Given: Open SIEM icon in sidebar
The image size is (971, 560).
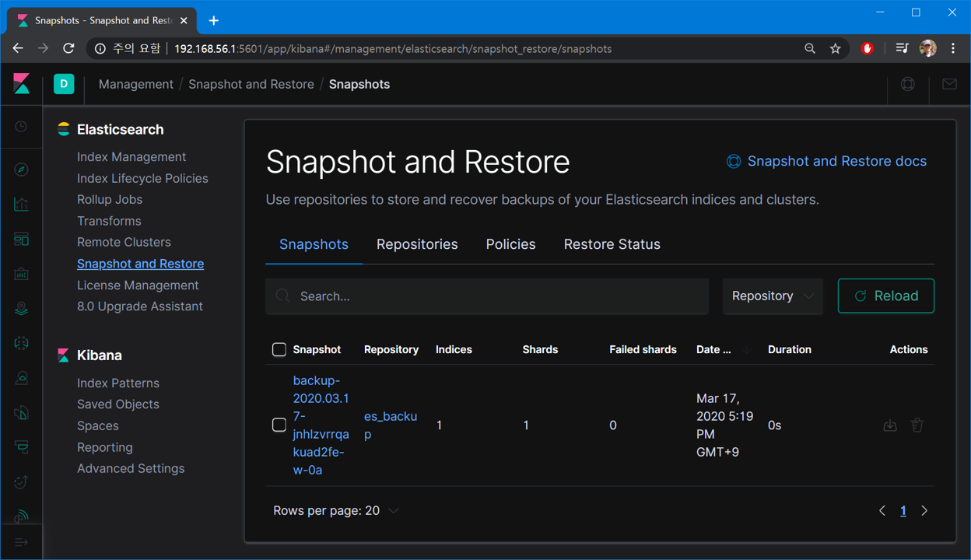Looking at the screenshot, I should 21,515.
